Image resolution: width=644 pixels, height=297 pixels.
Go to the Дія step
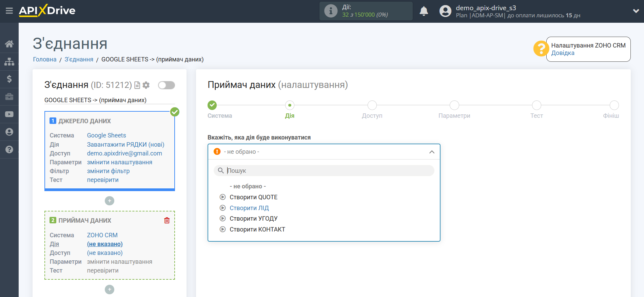[x=290, y=105]
